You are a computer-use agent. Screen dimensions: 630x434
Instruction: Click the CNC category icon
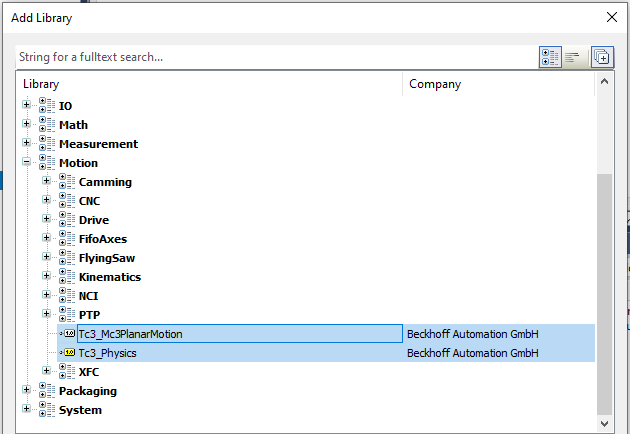tap(67, 201)
